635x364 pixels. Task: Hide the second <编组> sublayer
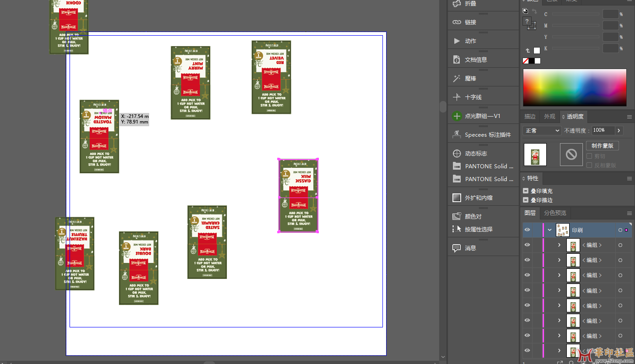[527, 260]
